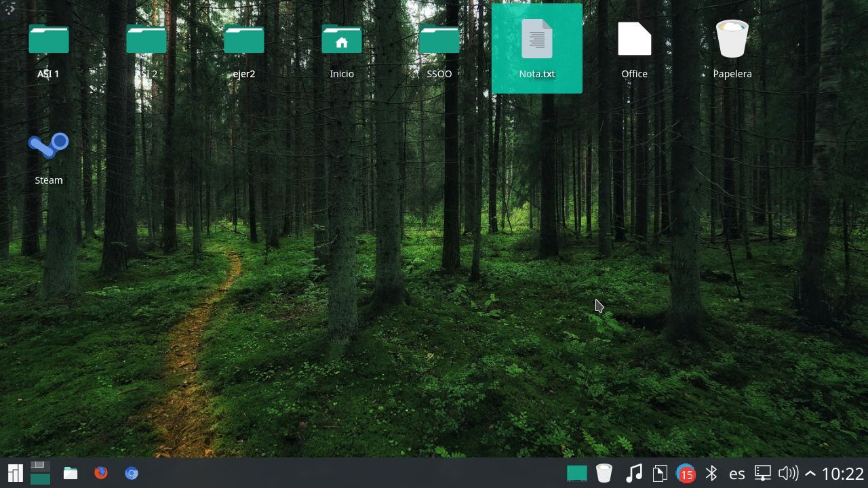
Task: Open the music player from the system tray
Action: (634, 473)
